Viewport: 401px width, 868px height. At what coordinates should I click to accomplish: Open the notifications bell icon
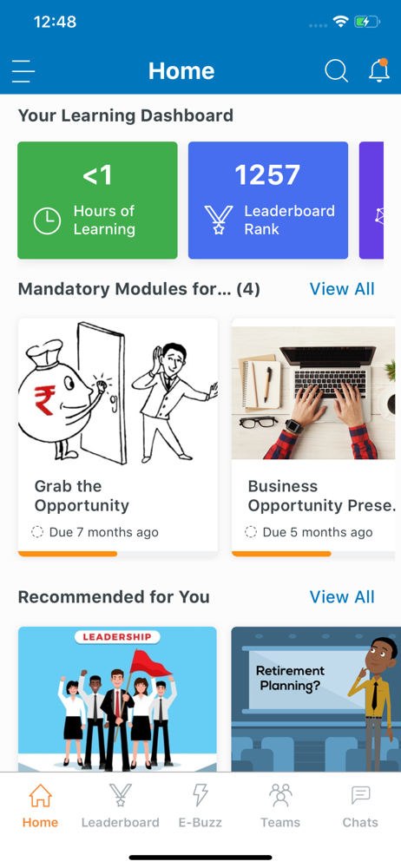[379, 70]
